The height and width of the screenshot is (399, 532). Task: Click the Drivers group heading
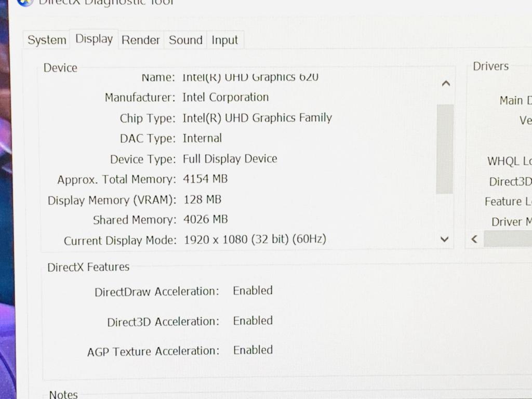[x=490, y=66]
